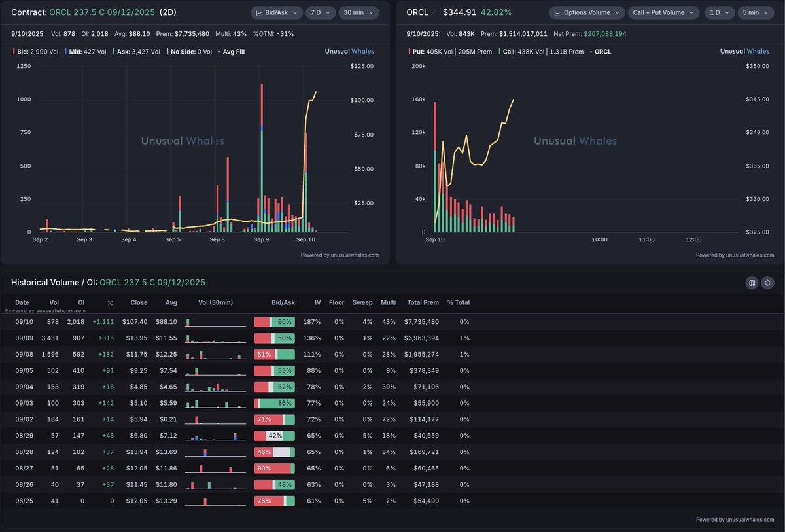Click the $344.91 ORCL price
This screenshot has width=785, height=532.
click(461, 12)
